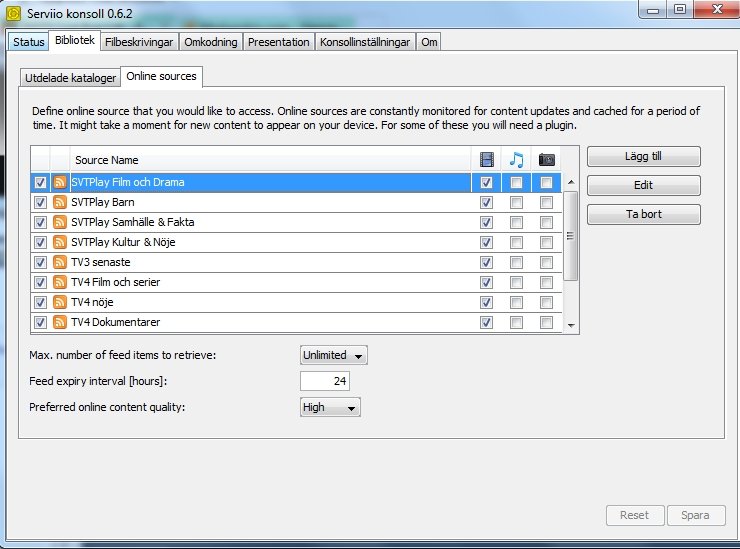
Task: Click the Ta bort button
Action: click(643, 214)
